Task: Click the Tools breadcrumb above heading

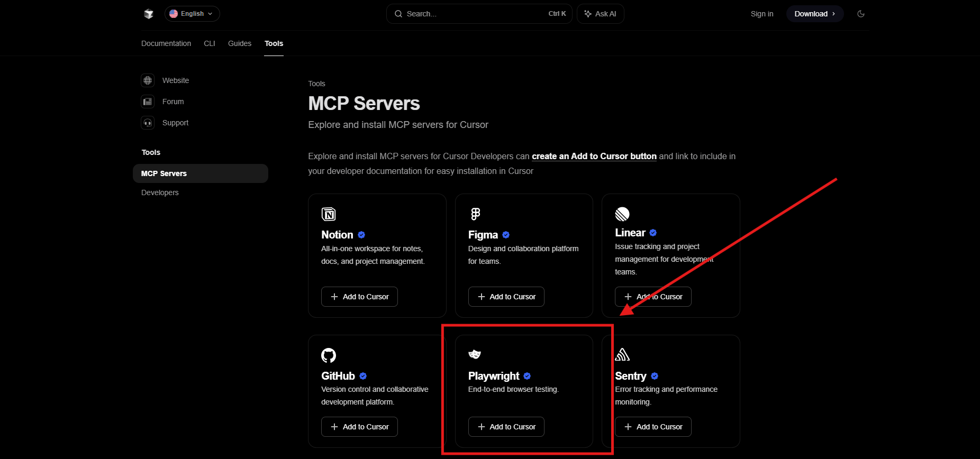Action: tap(316, 84)
